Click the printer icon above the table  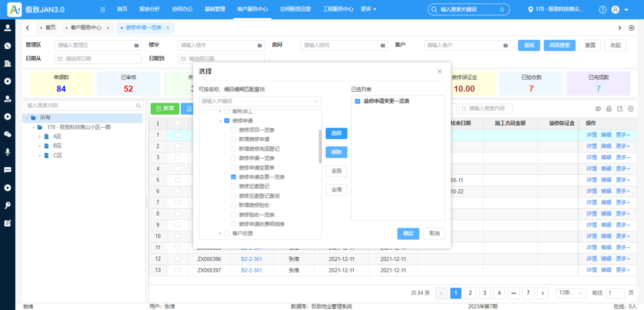pyautogui.click(x=609, y=109)
